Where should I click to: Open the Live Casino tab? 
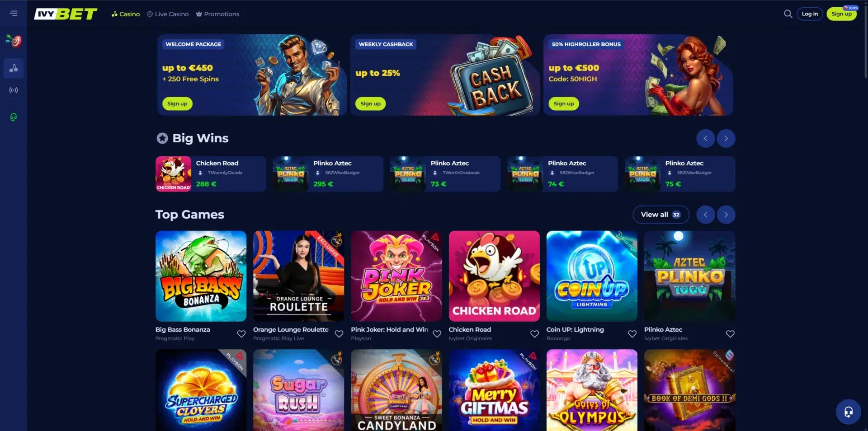pos(168,14)
